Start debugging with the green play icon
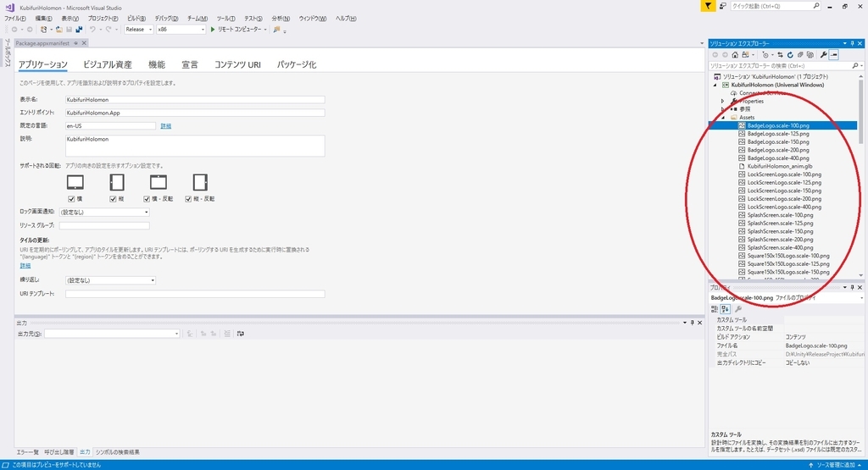This screenshot has width=868, height=470. coord(213,30)
